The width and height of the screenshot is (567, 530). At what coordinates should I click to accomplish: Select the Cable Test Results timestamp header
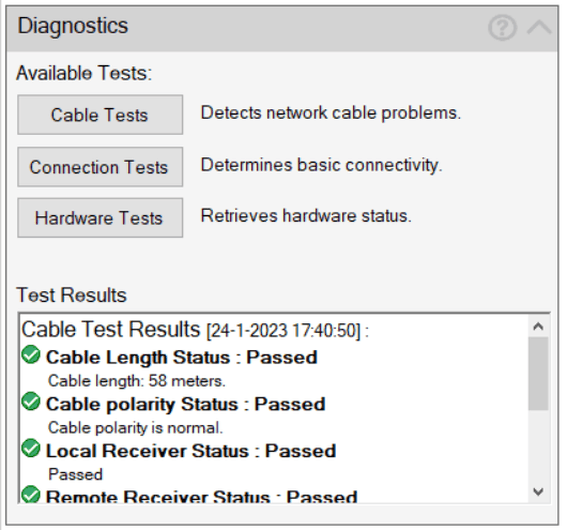(195, 330)
